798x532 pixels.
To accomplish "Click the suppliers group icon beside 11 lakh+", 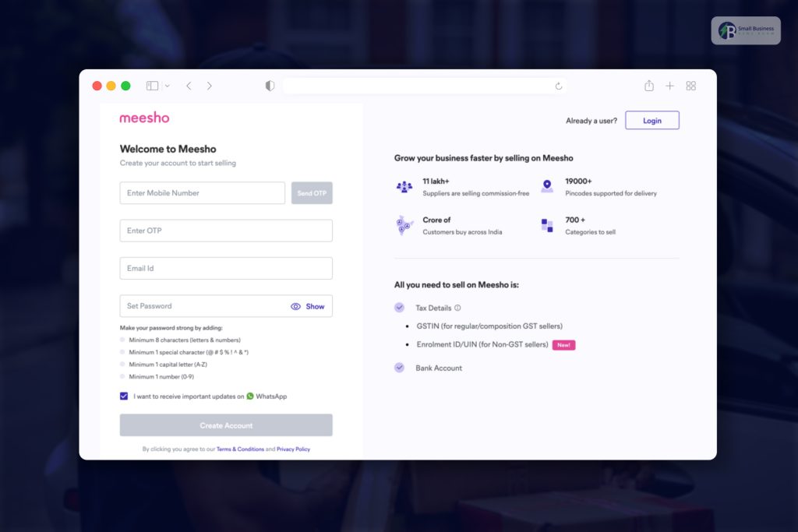I will (x=404, y=187).
